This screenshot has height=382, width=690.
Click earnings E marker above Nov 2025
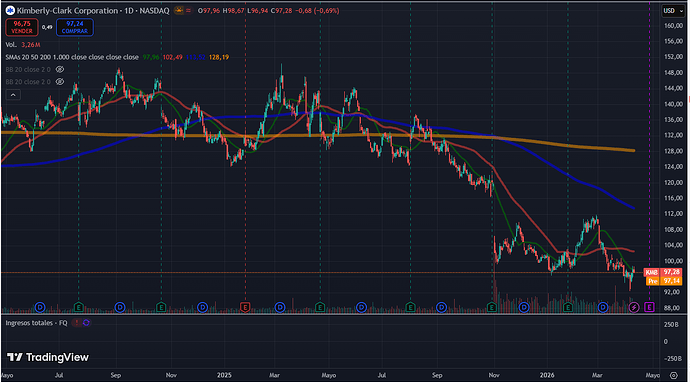[492, 307]
